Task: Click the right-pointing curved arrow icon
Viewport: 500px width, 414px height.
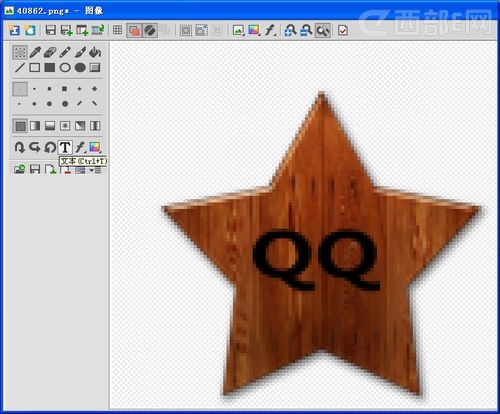Action: [35, 147]
